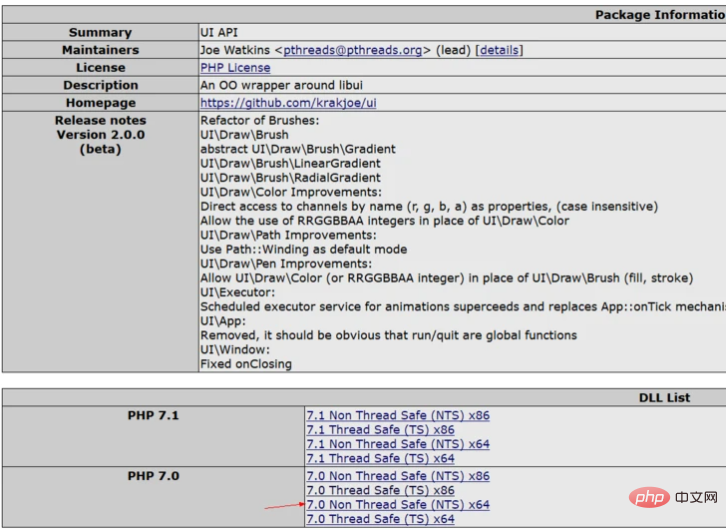Click the DLL List table header
Image resolution: width=728 pixels, height=530 pixels.
coord(665,397)
